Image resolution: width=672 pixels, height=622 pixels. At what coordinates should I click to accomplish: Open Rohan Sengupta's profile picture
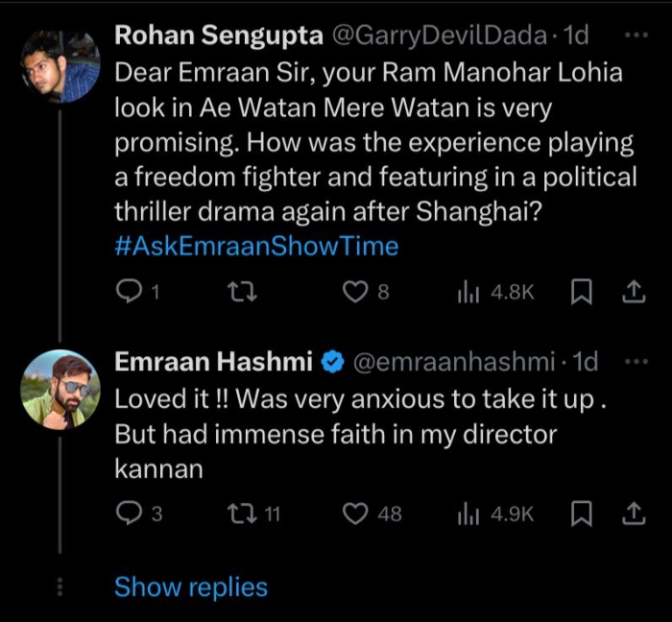pos(60,66)
